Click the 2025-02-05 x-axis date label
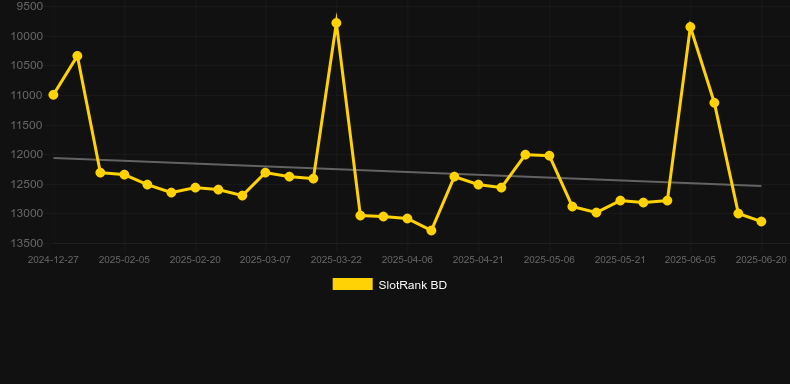 (x=124, y=260)
